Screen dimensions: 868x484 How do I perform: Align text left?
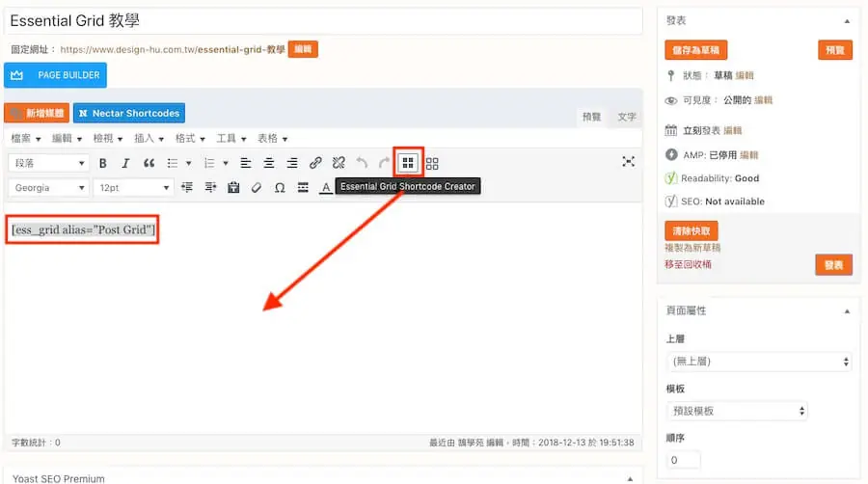click(x=245, y=163)
